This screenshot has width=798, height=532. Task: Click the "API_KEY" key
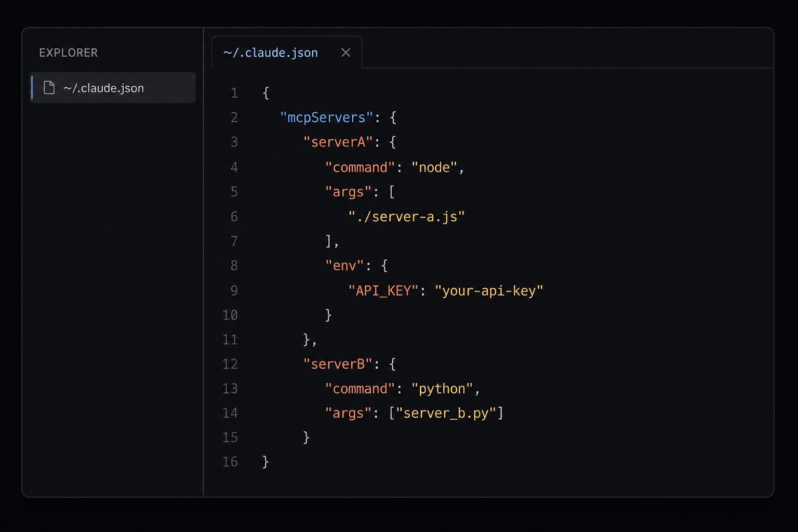pos(383,290)
